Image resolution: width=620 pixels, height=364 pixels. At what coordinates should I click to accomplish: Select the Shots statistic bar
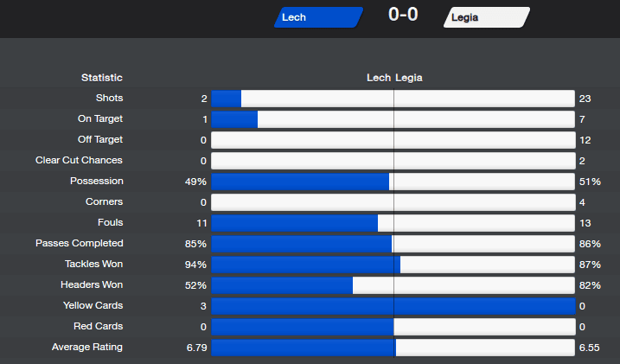[x=393, y=99]
